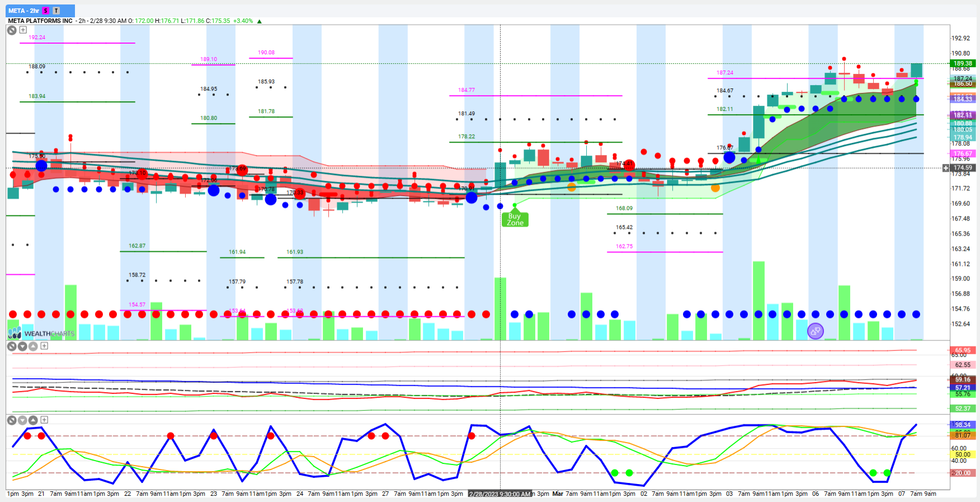This screenshot has height=502, width=980.
Task: Hide indicators in the middle indicator pane
Action: click(x=12, y=346)
